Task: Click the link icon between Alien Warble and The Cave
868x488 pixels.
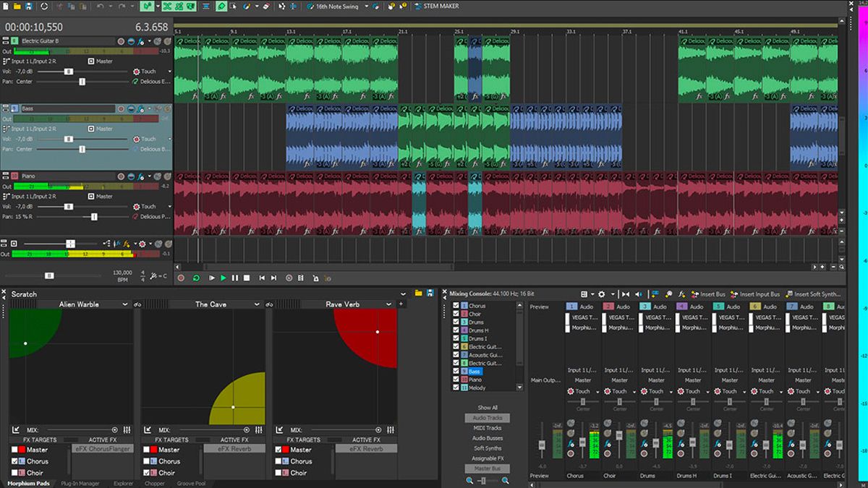Action: pos(137,304)
